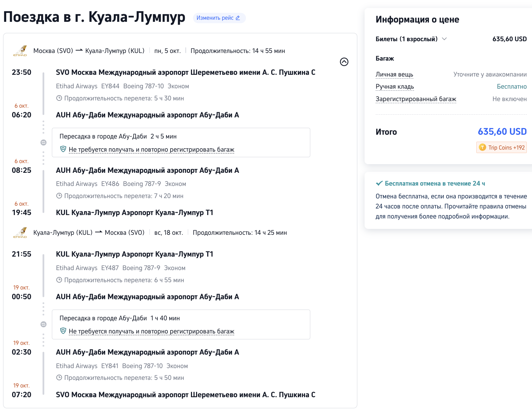
Task: Click the transfer marker icon on the outbound timeline
Action: click(x=44, y=142)
